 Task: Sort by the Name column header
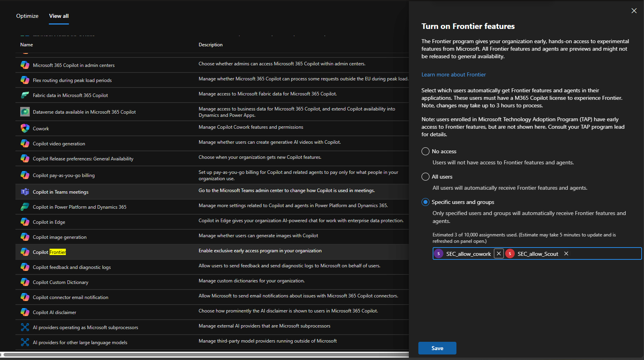27,45
